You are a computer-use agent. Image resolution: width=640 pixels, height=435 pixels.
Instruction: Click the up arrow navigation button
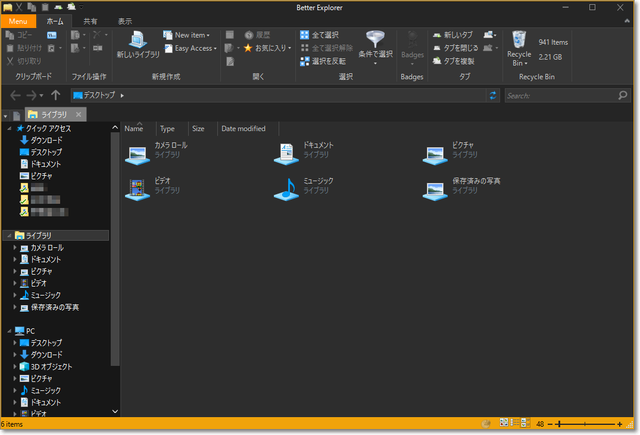(x=55, y=95)
